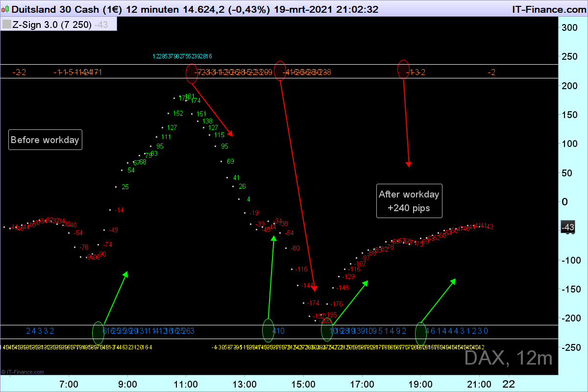Click the 19-mrt-2021 21:02:32 timestamp
Screen dimensions: 588x392
[x=325, y=9]
